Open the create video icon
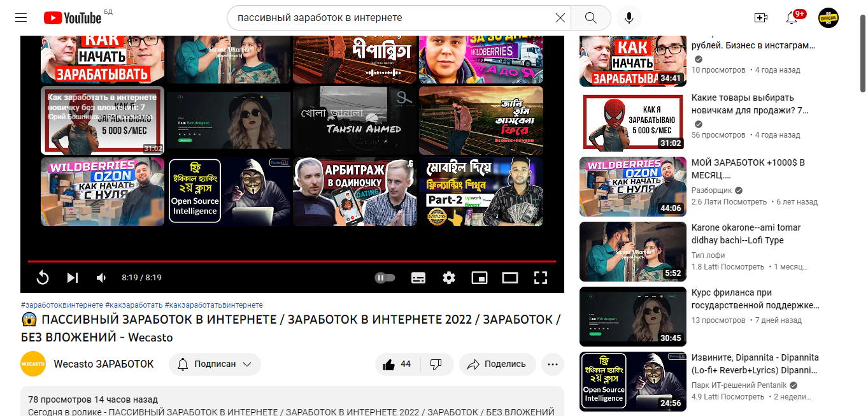This screenshot has width=868, height=416. tap(760, 18)
